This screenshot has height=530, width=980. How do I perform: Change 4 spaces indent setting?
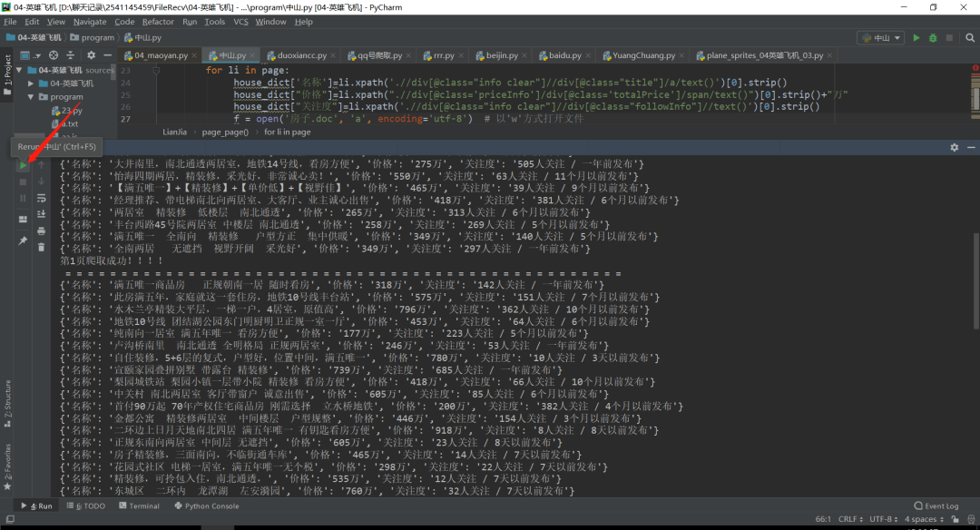click(x=924, y=519)
